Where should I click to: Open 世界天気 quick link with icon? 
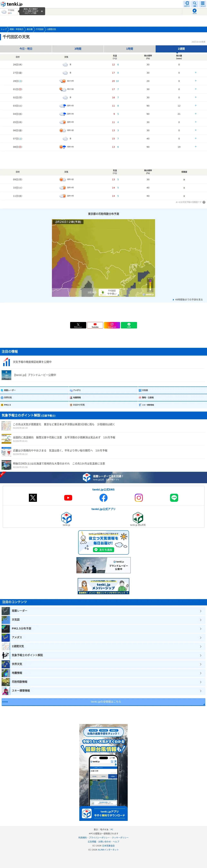click(x=34, y=398)
